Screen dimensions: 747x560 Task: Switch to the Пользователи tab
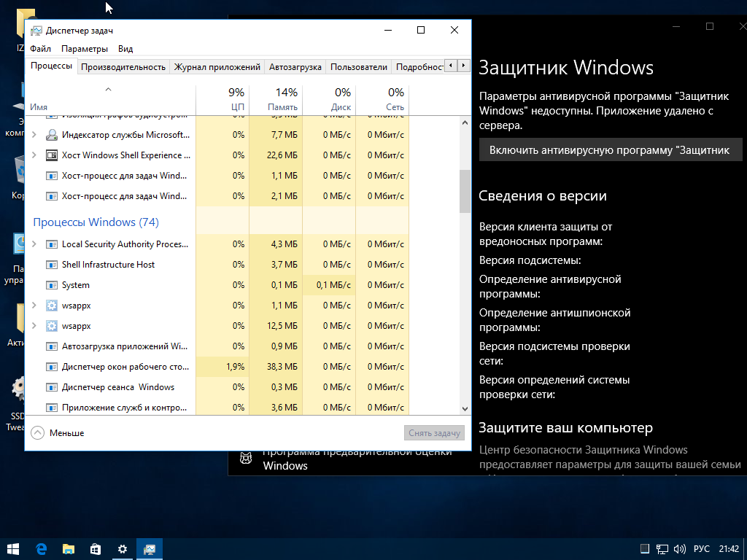pyautogui.click(x=359, y=67)
